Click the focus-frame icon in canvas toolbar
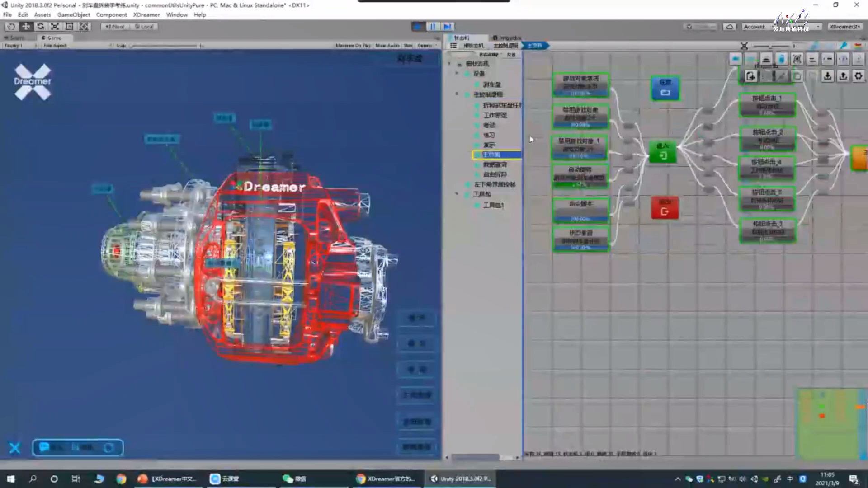 pyautogui.click(x=797, y=59)
